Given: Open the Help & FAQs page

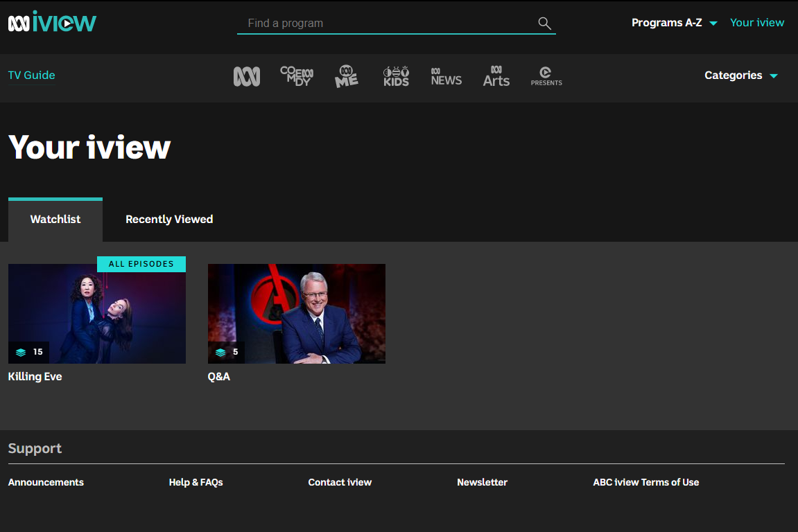Looking at the screenshot, I should pyautogui.click(x=196, y=482).
